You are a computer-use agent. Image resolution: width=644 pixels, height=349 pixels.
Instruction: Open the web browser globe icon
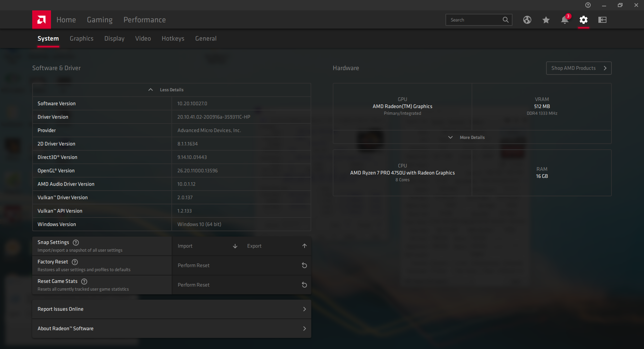point(527,20)
